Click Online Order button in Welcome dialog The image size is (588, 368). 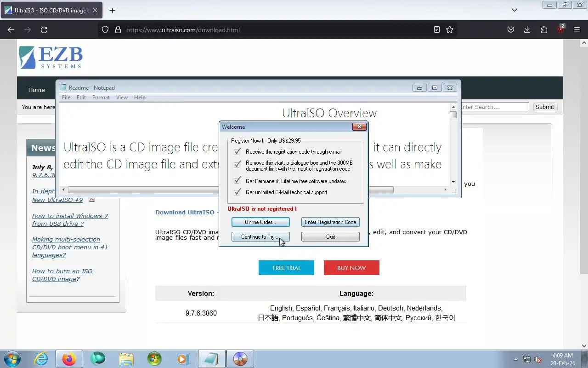(260, 222)
